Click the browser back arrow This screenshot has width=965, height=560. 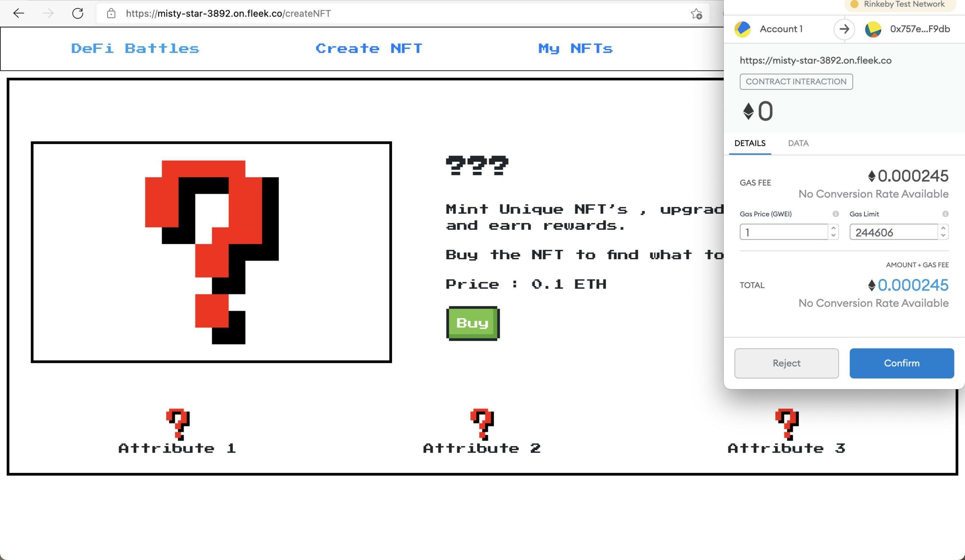pos(18,14)
